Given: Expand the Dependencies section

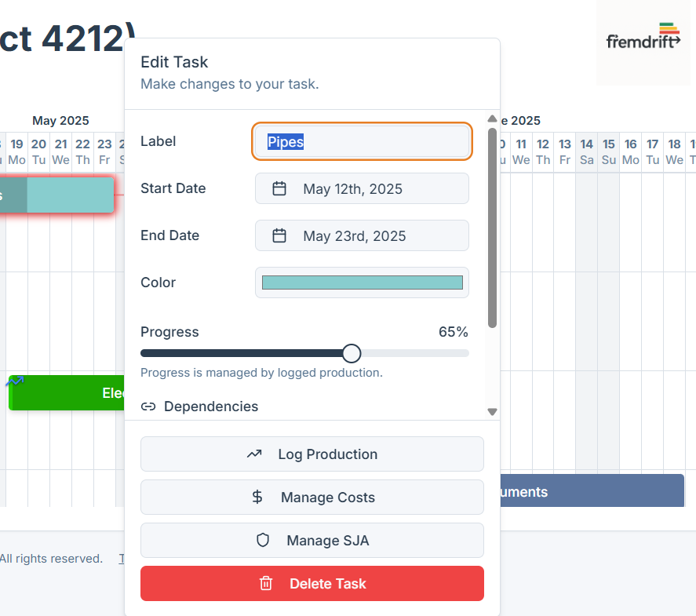Looking at the screenshot, I should coord(211,406).
